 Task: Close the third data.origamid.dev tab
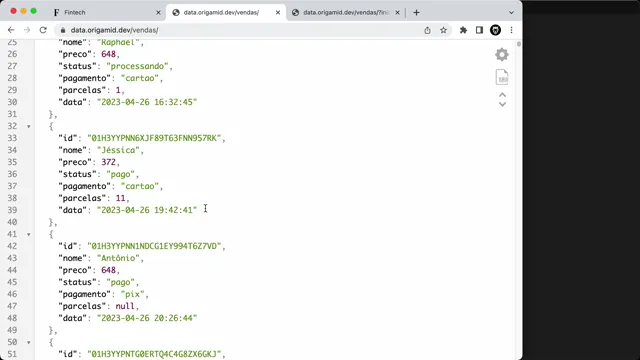(x=398, y=13)
